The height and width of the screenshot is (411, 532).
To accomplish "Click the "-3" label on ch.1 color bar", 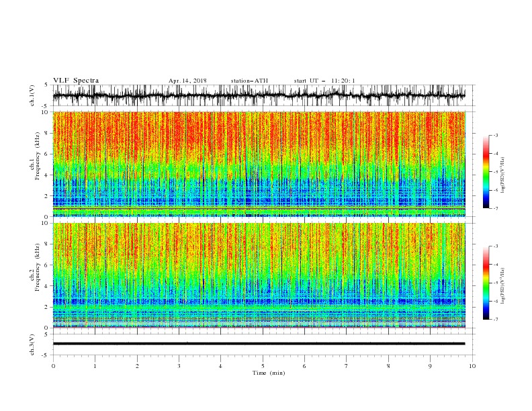I will pyautogui.click(x=496, y=135).
